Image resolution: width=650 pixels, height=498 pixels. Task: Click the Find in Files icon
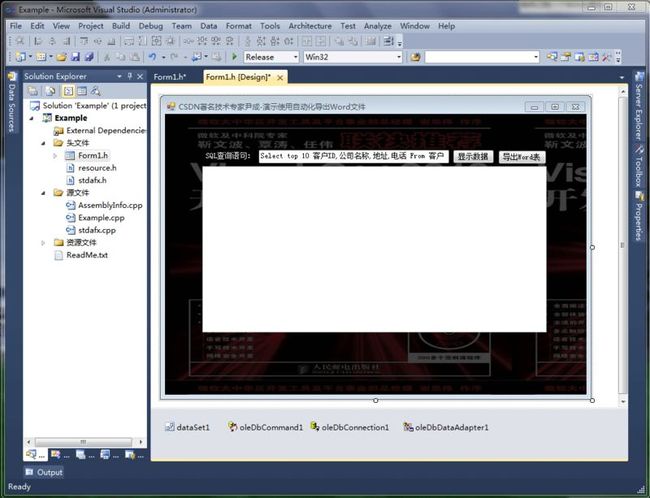[x=415, y=57]
